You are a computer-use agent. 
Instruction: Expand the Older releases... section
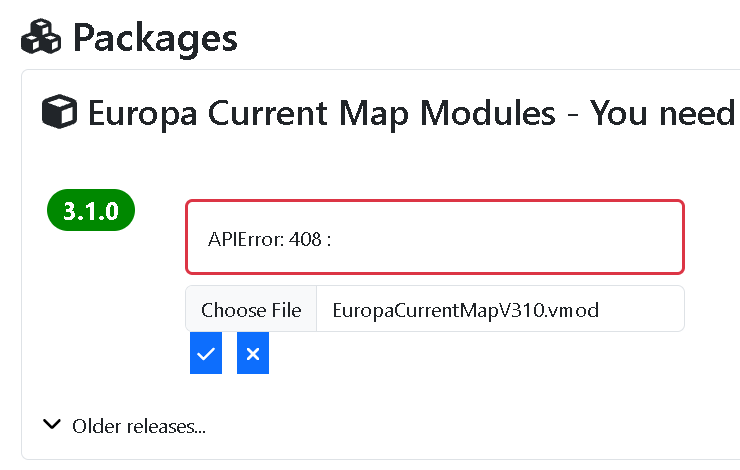138,426
